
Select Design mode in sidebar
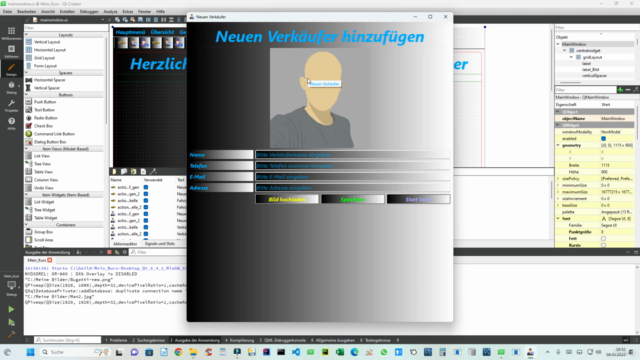[11, 69]
